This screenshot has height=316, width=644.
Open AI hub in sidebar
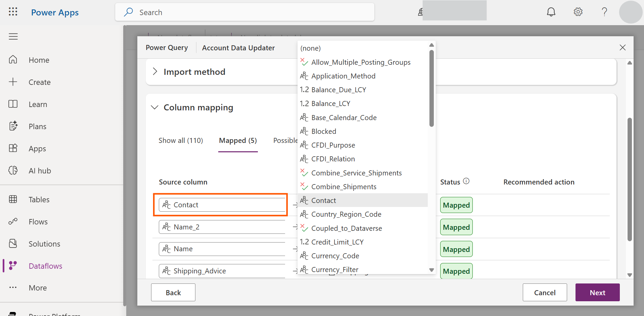tap(40, 171)
